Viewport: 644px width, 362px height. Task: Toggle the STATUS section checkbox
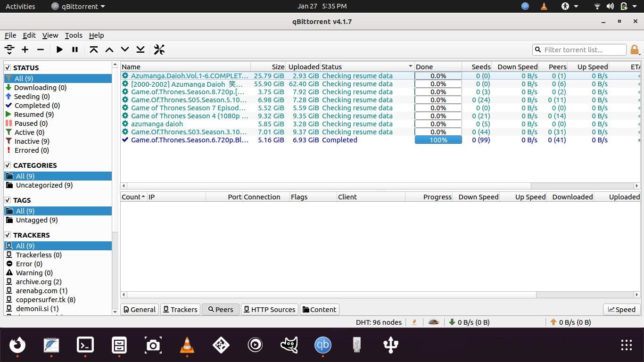click(x=8, y=68)
